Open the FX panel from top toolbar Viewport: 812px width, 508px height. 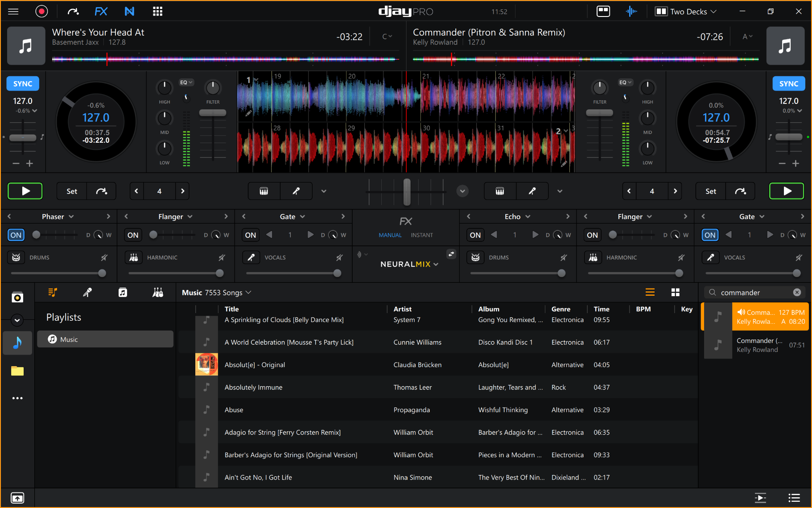(x=101, y=12)
